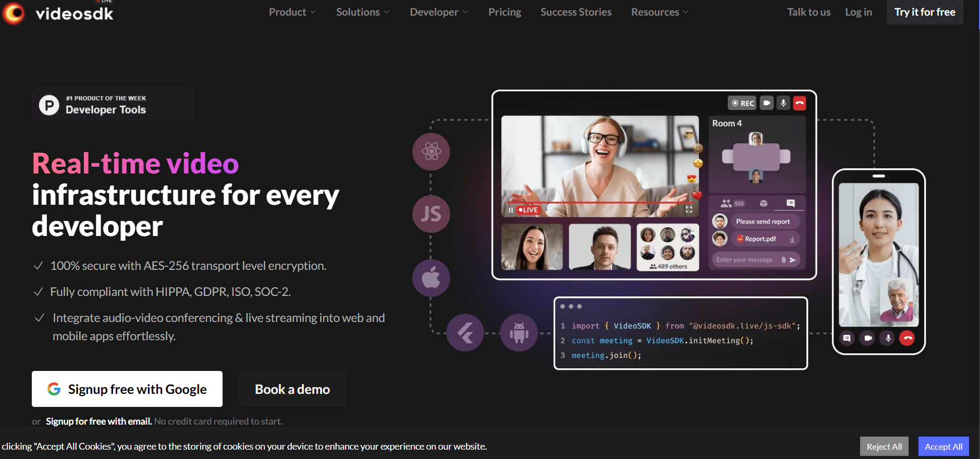The width and height of the screenshot is (980, 459).
Task: Open Success Stories in navigation
Action: click(x=575, y=12)
